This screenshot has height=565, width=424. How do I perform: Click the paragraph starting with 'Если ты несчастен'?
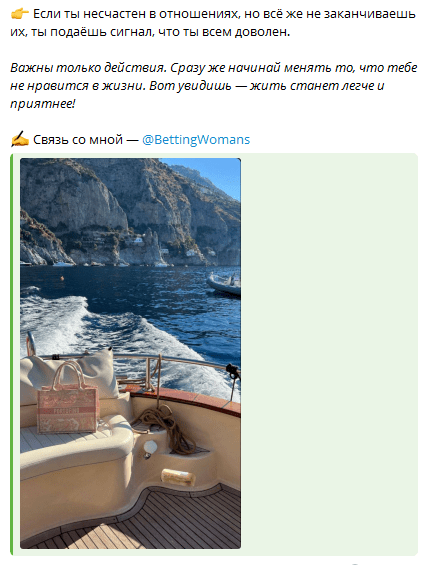coord(213,23)
